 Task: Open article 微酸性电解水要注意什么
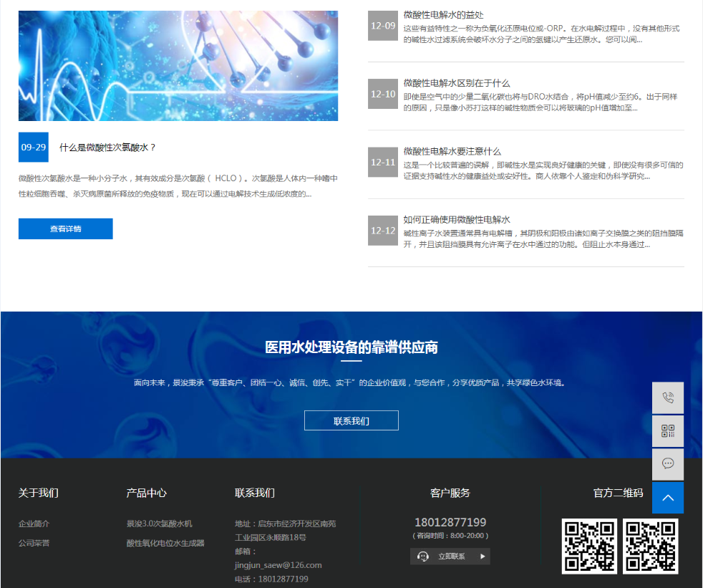tap(452, 151)
